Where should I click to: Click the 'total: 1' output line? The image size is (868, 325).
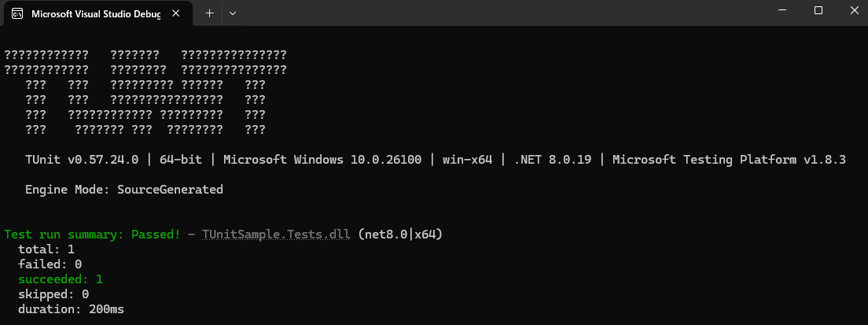point(46,249)
